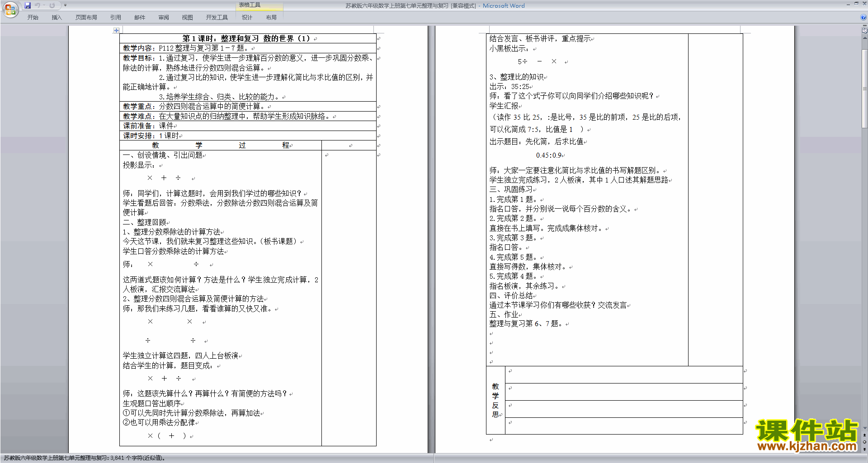Select table with the move handle

[116, 30]
